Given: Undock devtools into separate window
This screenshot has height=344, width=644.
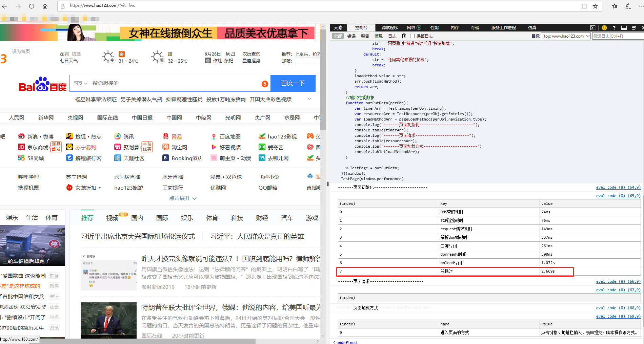Looking at the screenshot, I should coord(633,28).
